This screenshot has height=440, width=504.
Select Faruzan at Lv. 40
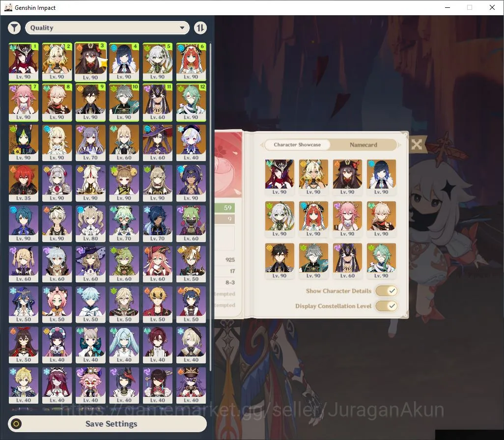[x=124, y=345]
